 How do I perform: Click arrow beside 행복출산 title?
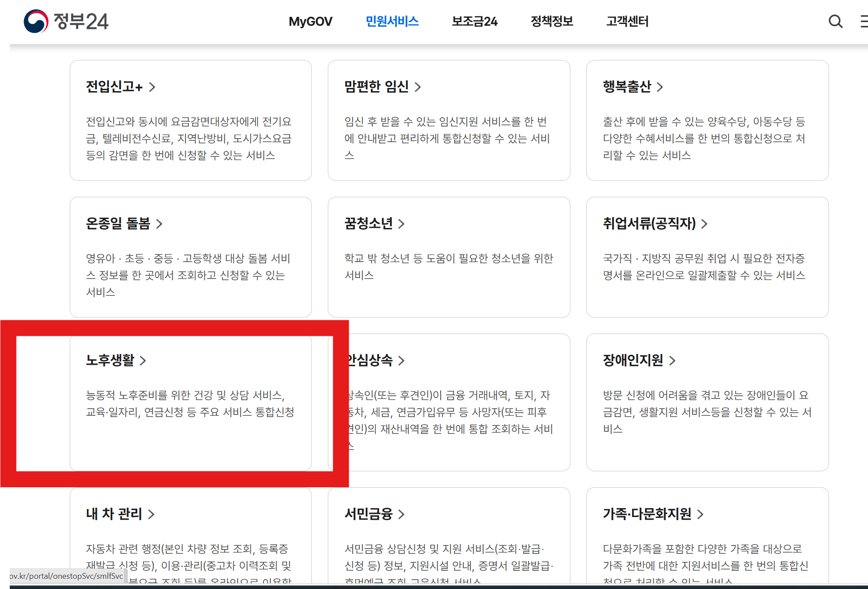click(660, 87)
